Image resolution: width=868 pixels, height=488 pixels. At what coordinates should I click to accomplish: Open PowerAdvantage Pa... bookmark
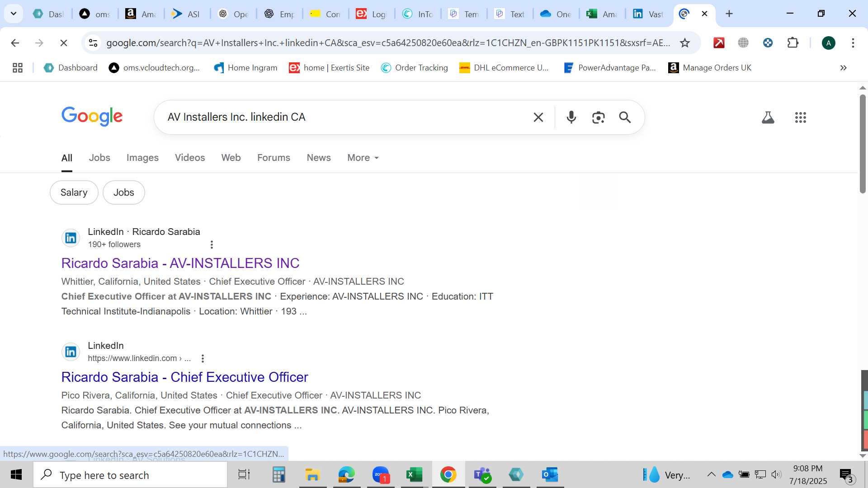coord(610,68)
